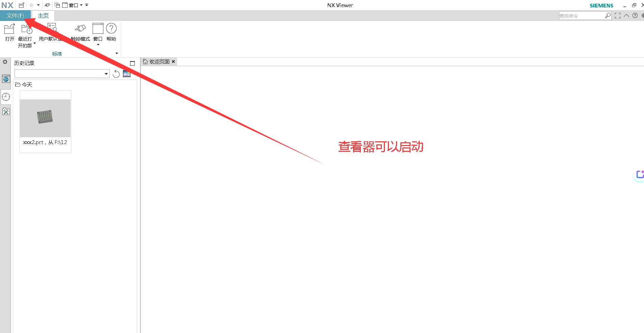The image size is (644, 333).
Task: Select the 主页 ribbon tab
Action: coord(43,16)
